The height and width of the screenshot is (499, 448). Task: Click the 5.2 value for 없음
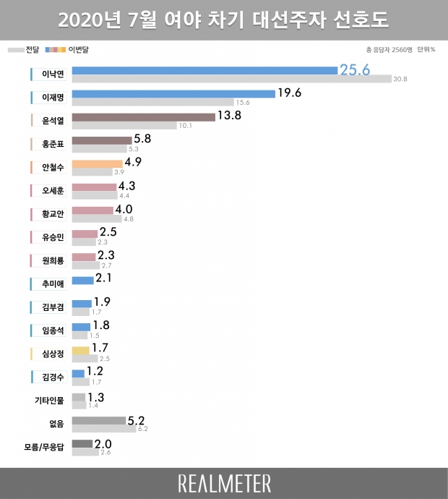[136, 421]
